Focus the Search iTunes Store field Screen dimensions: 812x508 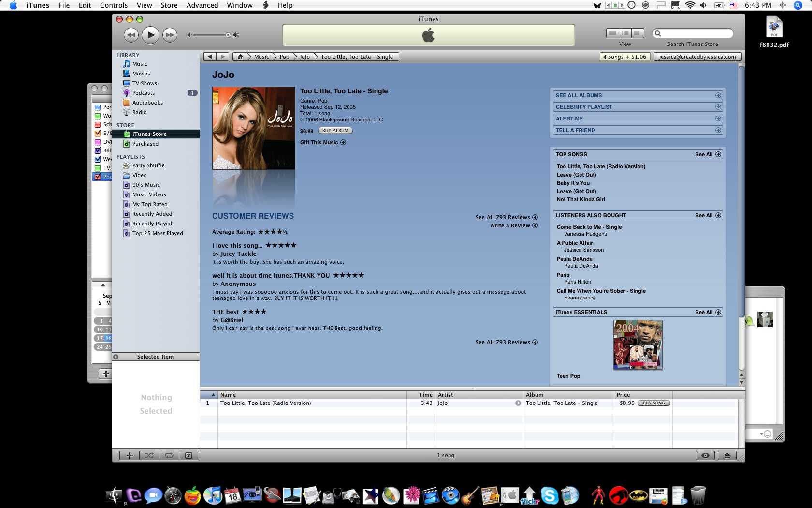(x=693, y=33)
